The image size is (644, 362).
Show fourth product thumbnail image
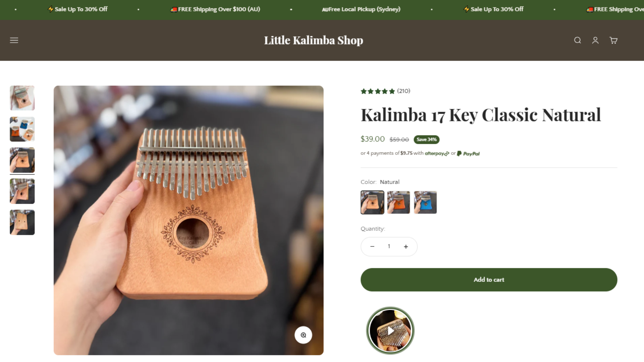(22, 191)
